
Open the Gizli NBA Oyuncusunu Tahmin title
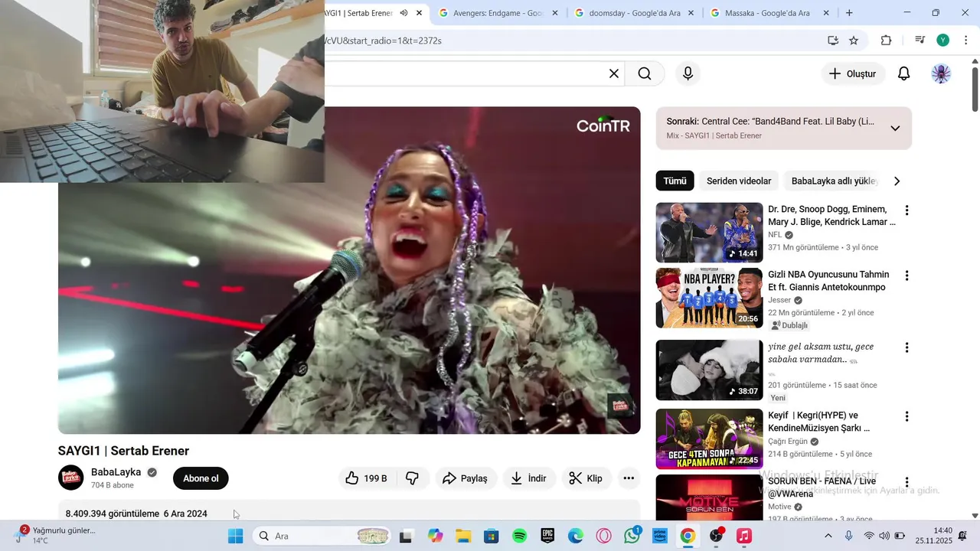click(x=828, y=281)
